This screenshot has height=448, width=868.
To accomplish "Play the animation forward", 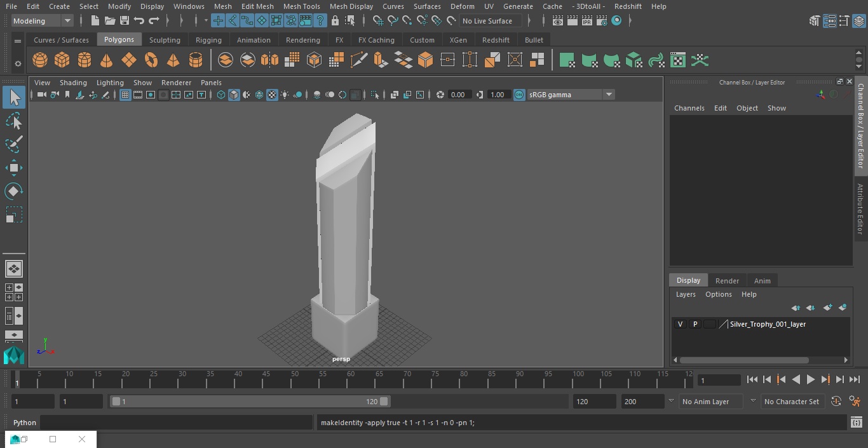I will pyautogui.click(x=811, y=379).
